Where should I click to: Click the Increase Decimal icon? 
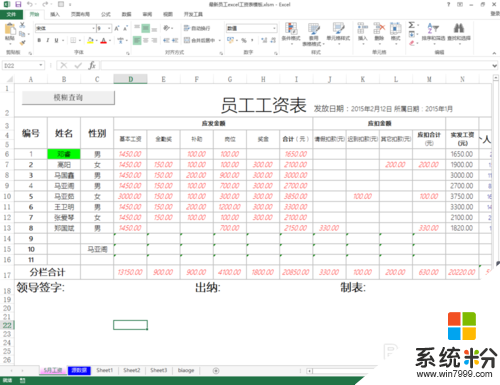pos(264,40)
